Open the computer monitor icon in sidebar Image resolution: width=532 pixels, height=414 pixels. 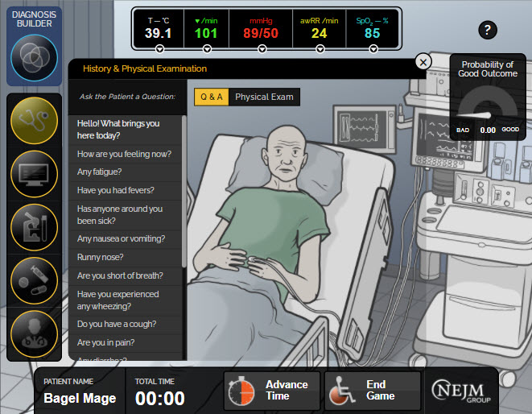click(34, 174)
